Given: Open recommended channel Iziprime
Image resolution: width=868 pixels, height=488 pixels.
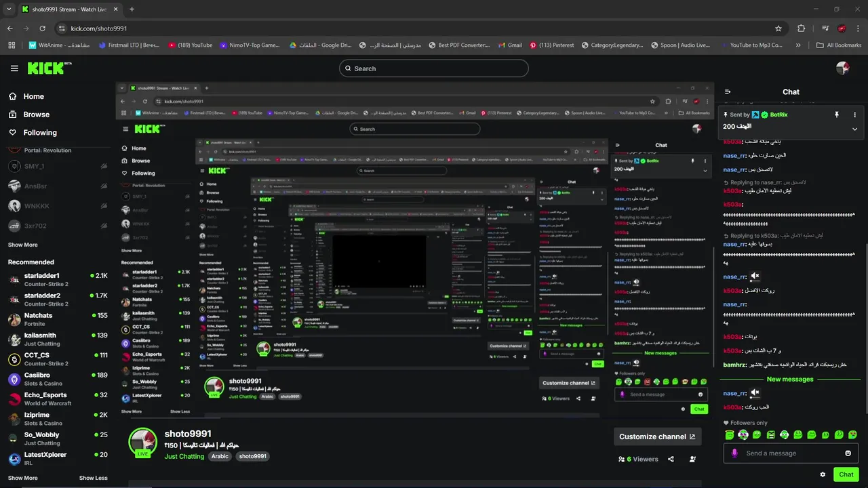Looking at the screenshot, I should [x=58, y=419].
